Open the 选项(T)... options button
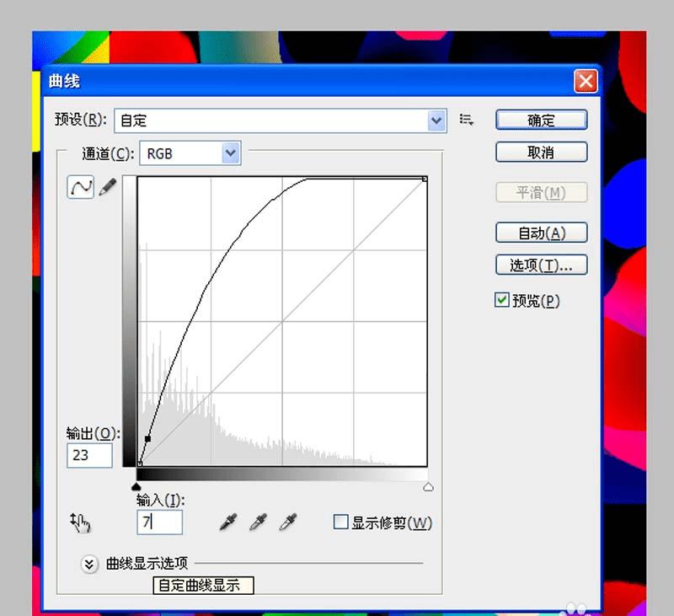 541,265
